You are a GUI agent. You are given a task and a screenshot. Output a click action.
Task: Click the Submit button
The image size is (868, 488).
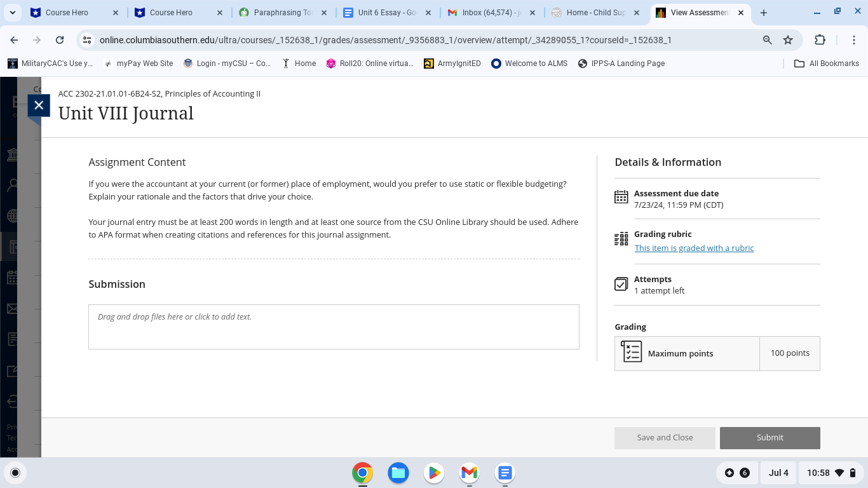(770, 438)
